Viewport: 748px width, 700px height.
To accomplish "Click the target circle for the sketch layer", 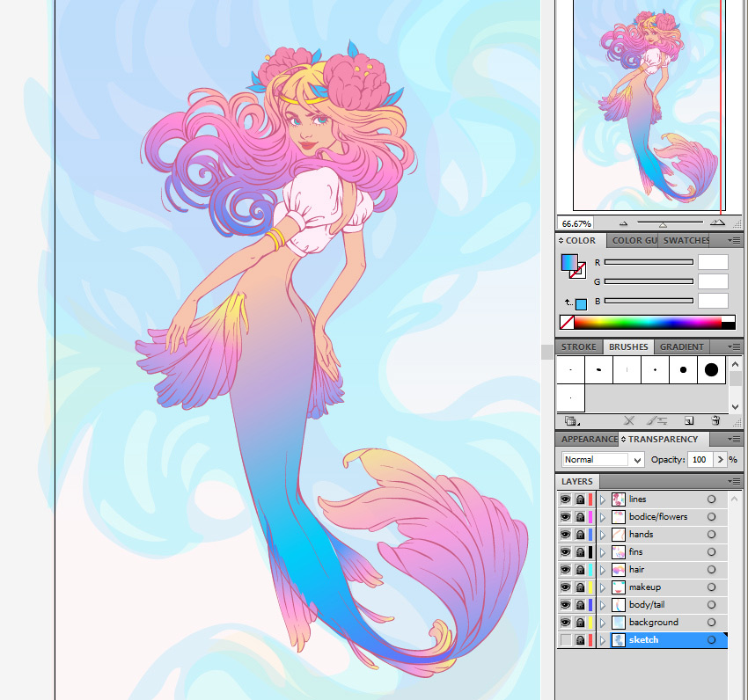I will click(711, 640).
